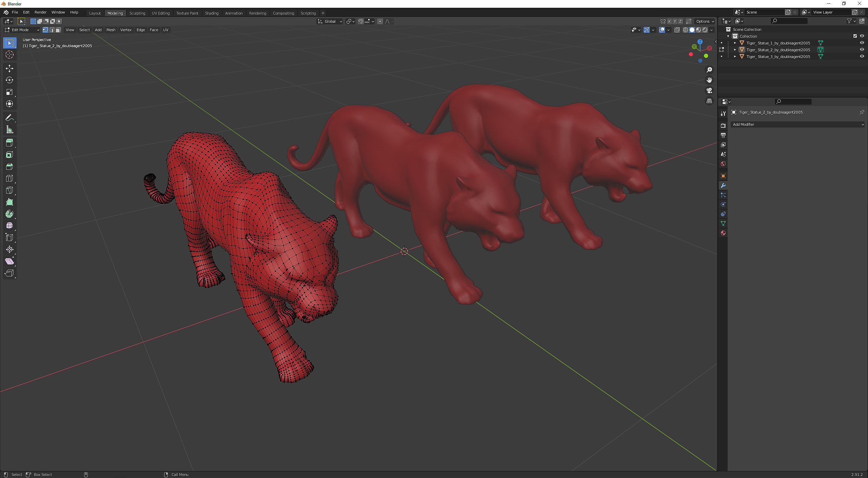Pick the Knife tool
The image size is (868, 478).
[9, 190]
